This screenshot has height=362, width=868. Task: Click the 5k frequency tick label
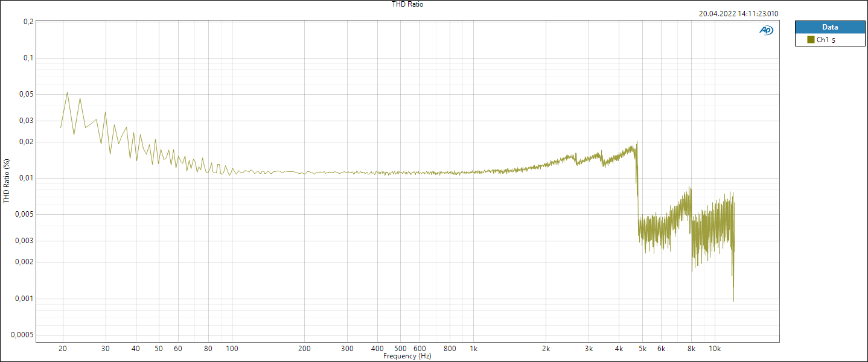[x=642, y=349]
